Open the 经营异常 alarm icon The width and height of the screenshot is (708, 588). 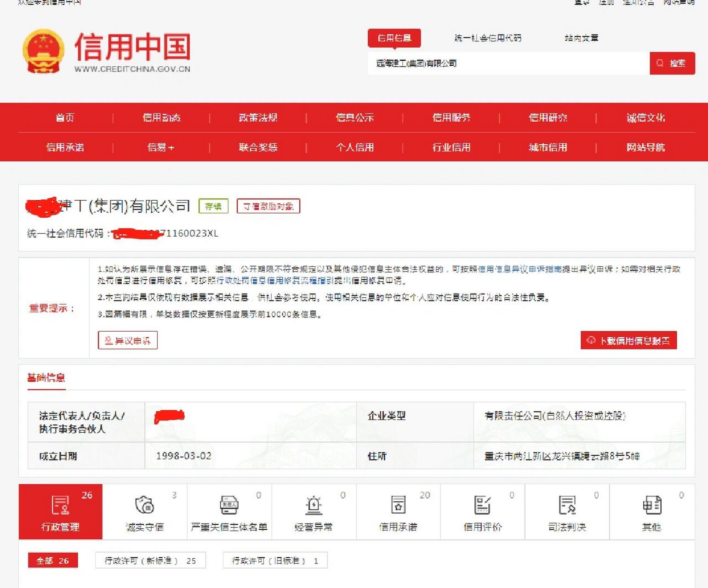pyautogui.click(x=314, y=505)
